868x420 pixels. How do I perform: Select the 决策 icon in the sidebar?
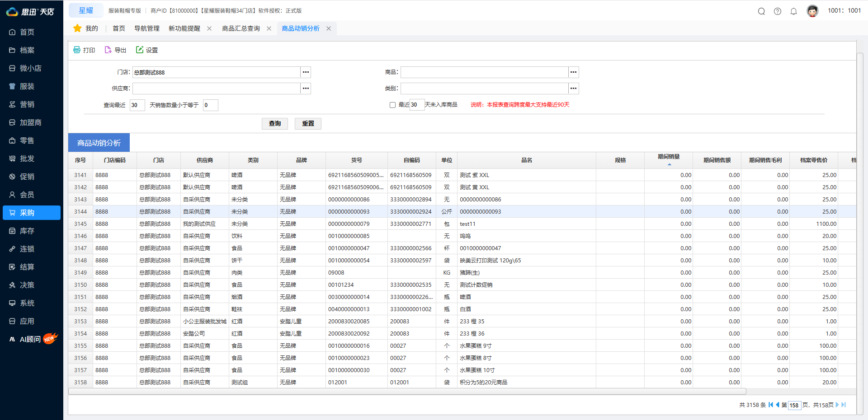tap(12, 285)
